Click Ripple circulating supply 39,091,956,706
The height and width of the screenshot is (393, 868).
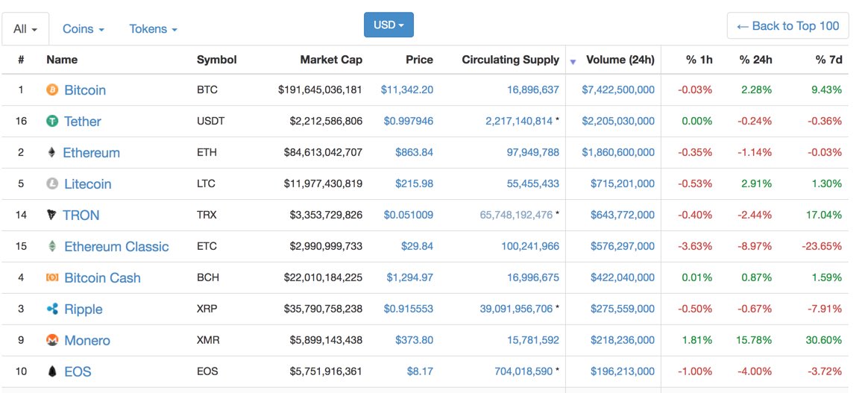516,309
